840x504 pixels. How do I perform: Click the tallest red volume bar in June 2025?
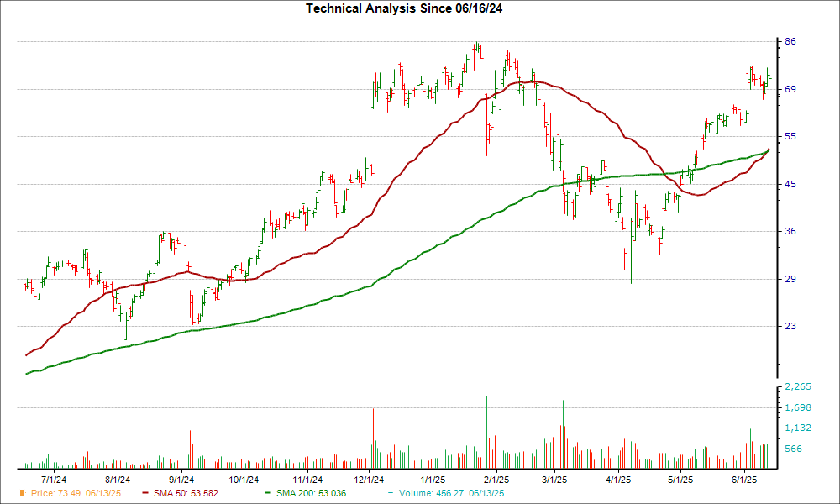pos(748,428)
